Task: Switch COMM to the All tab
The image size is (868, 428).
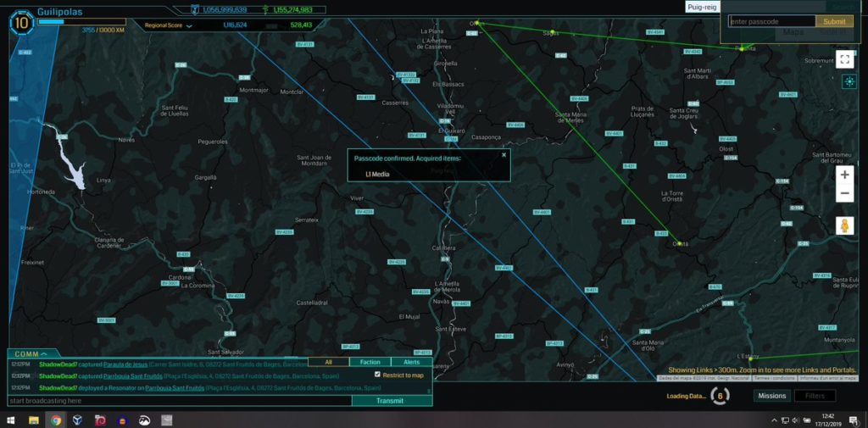Action: click(329, 362)
